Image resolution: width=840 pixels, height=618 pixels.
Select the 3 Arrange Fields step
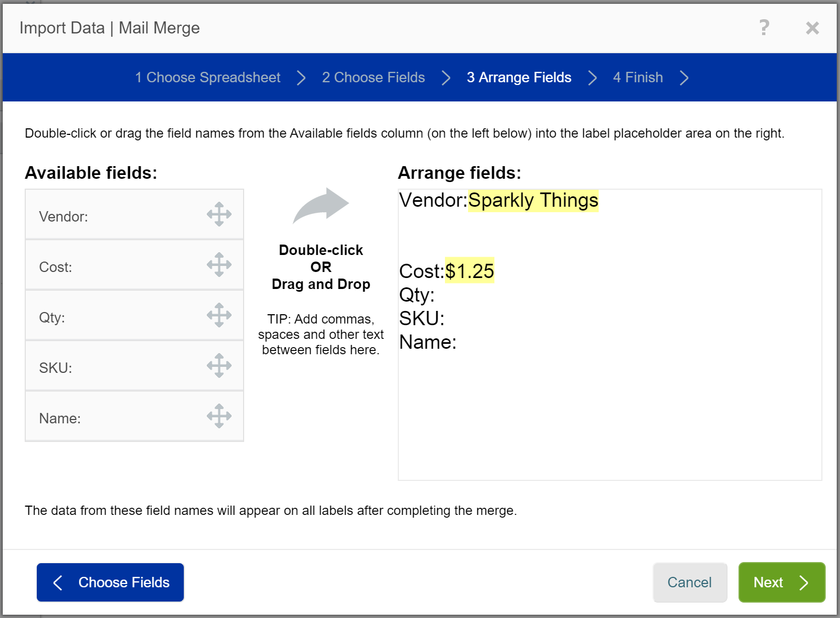pyautogui.click(x=518, y=77)
